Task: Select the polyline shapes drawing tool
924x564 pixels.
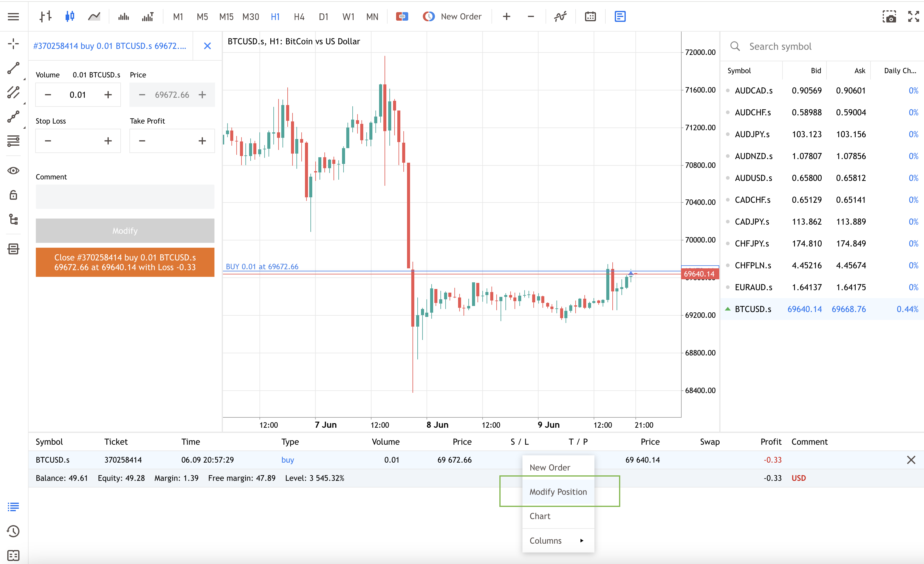Action: [13, 117]
